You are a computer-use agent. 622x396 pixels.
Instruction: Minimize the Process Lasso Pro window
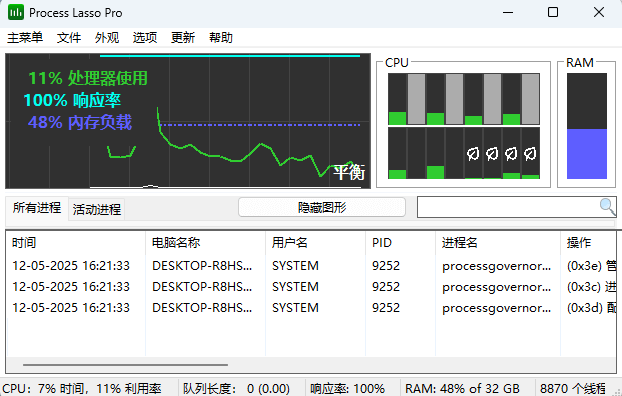(x=508, y=13)
